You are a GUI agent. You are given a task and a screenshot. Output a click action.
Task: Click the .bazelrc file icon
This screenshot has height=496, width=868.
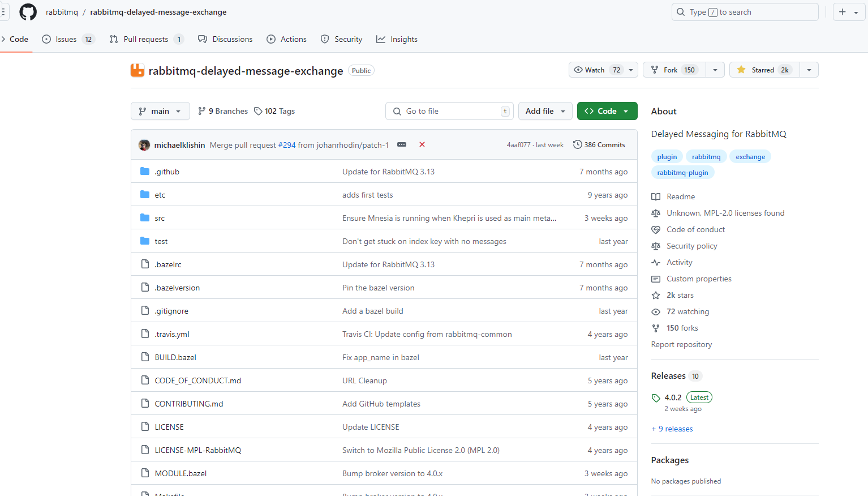(x=145, y=264)
